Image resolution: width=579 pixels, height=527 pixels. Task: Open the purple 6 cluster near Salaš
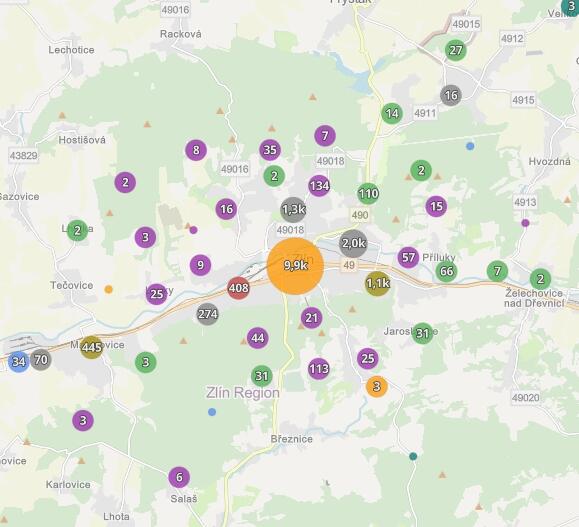coord(179,477)
